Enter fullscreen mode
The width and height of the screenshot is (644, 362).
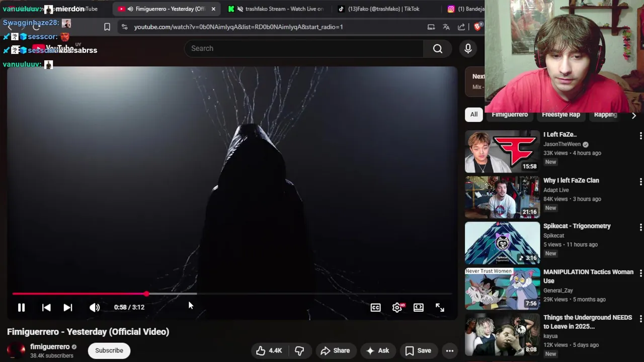click(440, 307)
